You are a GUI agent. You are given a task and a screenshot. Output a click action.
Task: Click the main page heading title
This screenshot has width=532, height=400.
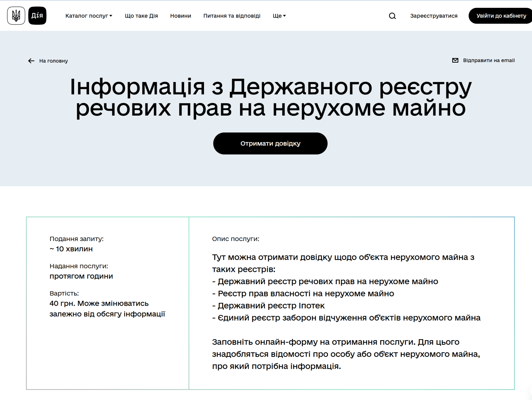click(270, 97)
